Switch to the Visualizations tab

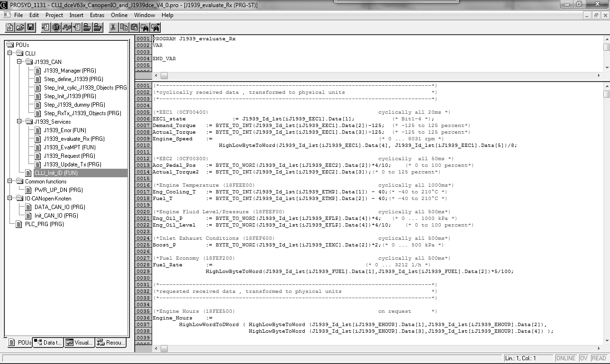[x=80, y=342]
